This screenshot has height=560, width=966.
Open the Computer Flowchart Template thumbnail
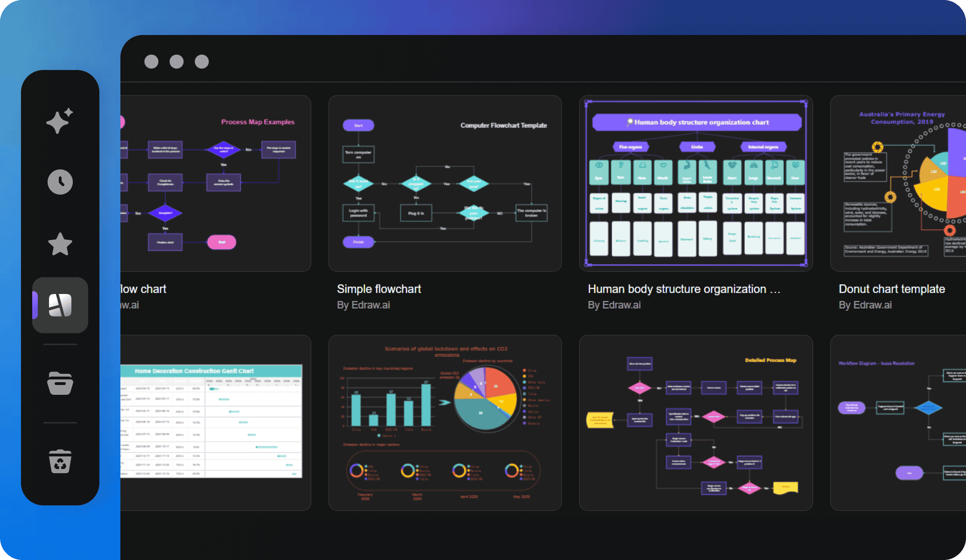(x=445, y=183)
